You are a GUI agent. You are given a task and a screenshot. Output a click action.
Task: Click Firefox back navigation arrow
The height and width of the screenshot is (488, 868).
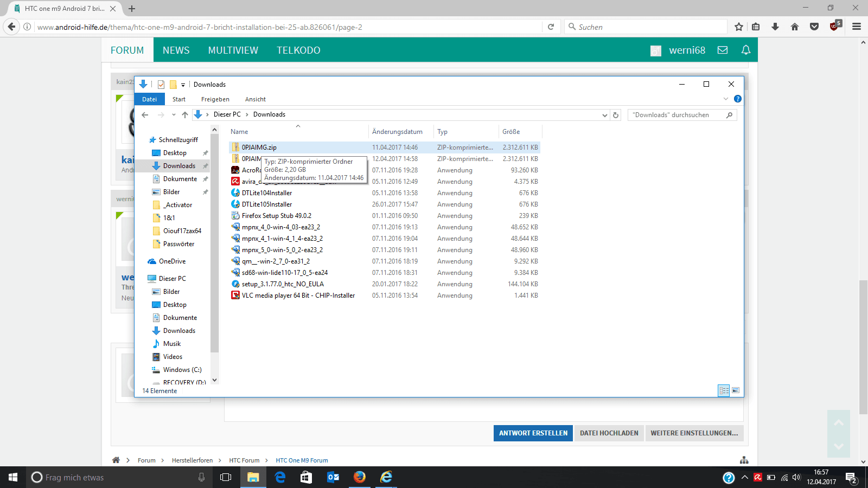pyautogui.click(x=11, y=27)
